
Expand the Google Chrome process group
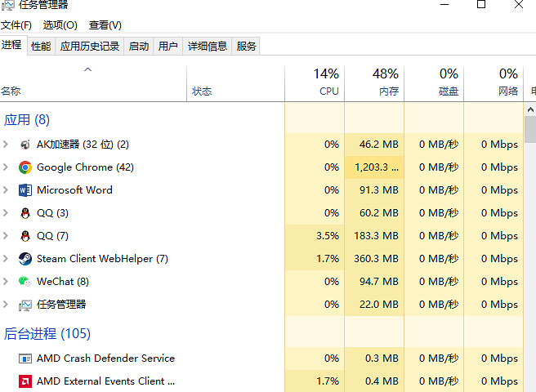(6, 167)
